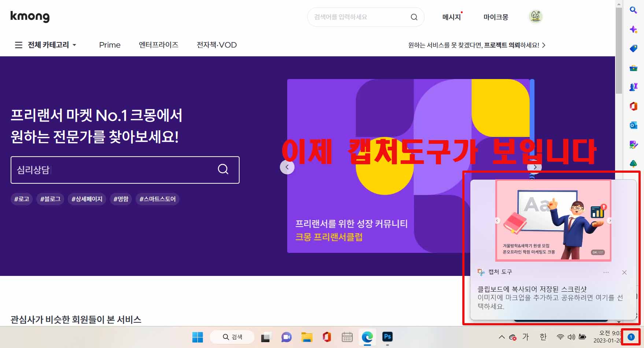Open Edge sidebar Shopping tag icon
644x348 pixels.
pos(633,48)
